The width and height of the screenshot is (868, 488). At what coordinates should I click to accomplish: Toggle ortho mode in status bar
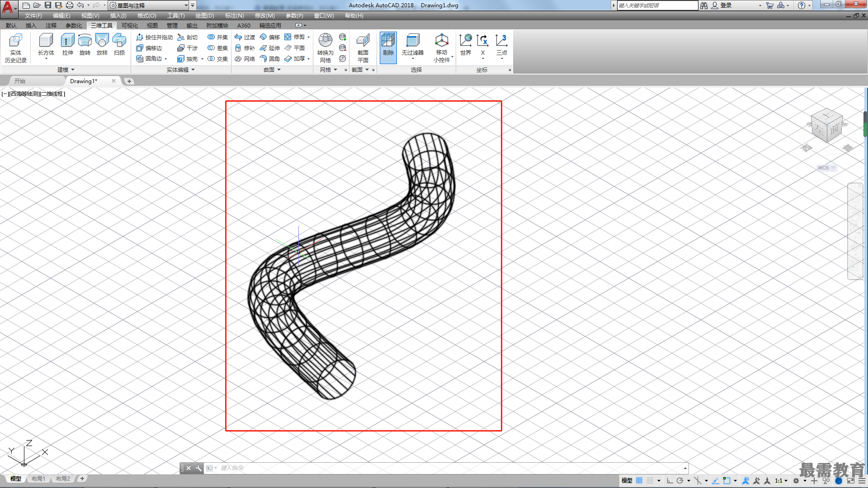click(x=670, y=481)
